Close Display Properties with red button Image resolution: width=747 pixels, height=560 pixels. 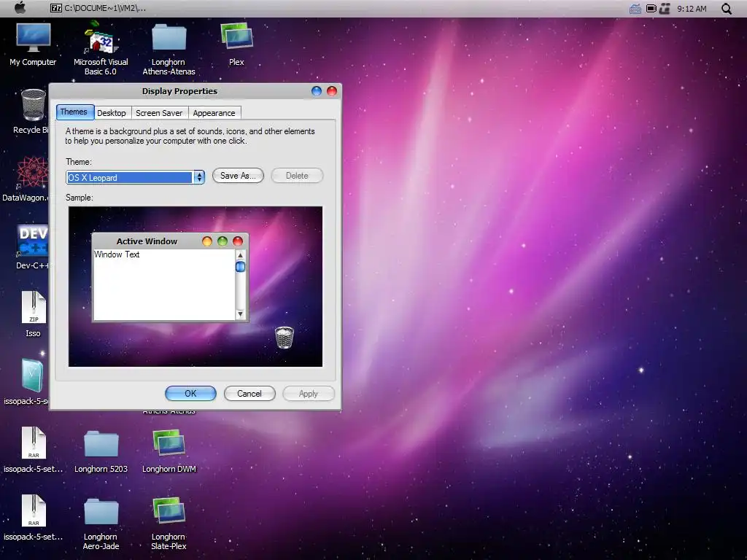click(332, 91)
